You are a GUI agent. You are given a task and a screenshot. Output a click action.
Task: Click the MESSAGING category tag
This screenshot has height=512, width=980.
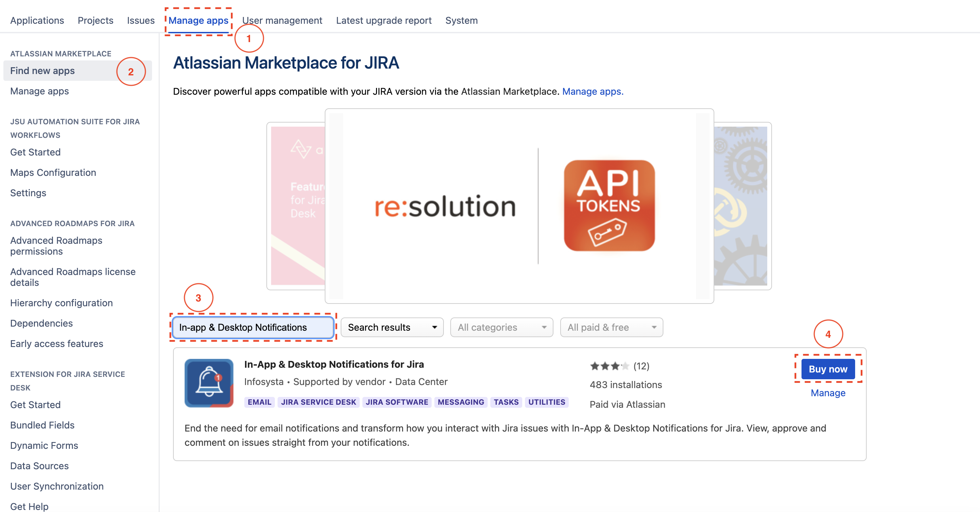pyautogui.click(x=460, y=402)
